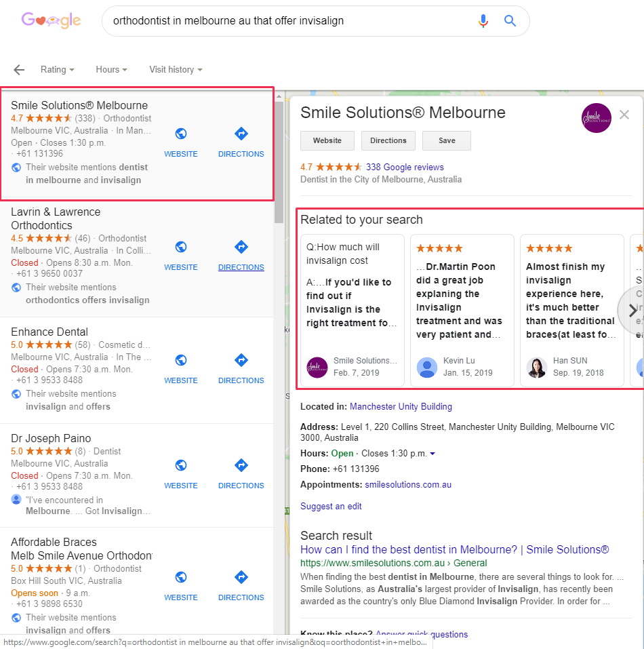The image size is (644, 649).
Task: Open the Rating filter dropdown
Action: tap(57, 70)
